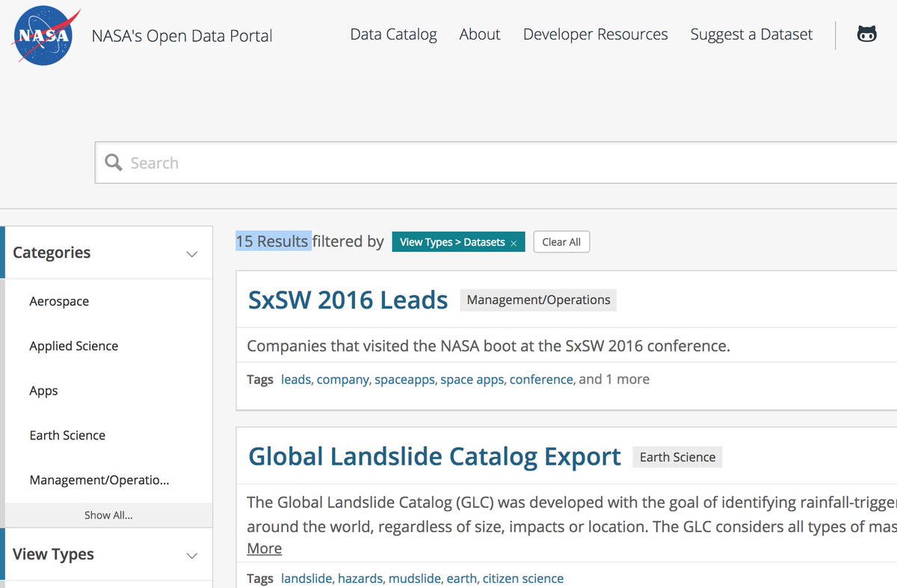Click the Earth Science category badge
The height and width of the screenshot is (588, 897).
coord(677,457)
